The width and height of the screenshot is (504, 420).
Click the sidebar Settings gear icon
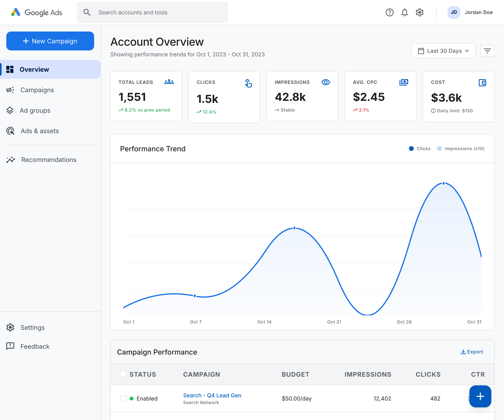click(10, 327)
